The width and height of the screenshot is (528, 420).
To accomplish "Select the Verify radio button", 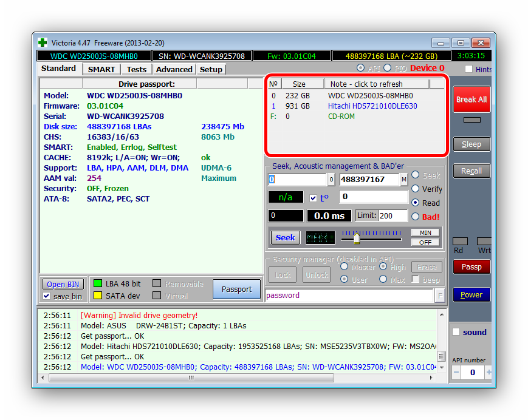I will click(x=416, y=189).
